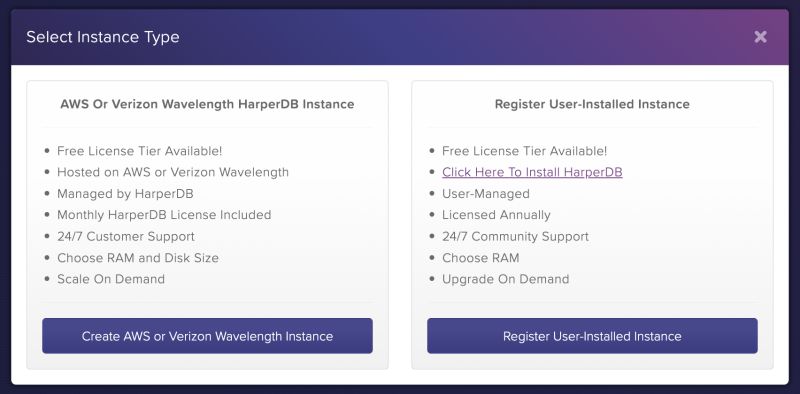
Task: Click Create AWS or Verizon Wavelength Instance button
Action: pos(207,336)
